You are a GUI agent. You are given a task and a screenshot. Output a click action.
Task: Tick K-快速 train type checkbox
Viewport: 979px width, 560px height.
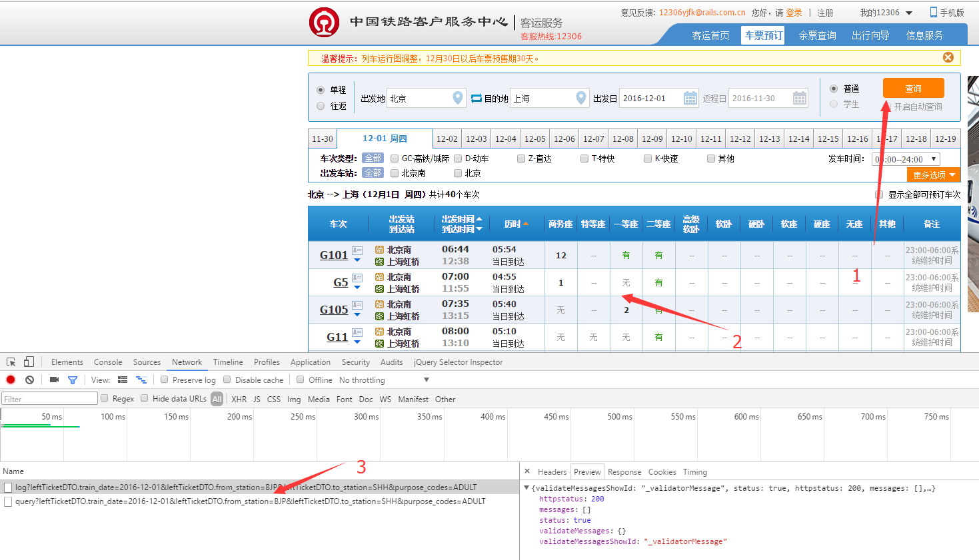[648, 158]
